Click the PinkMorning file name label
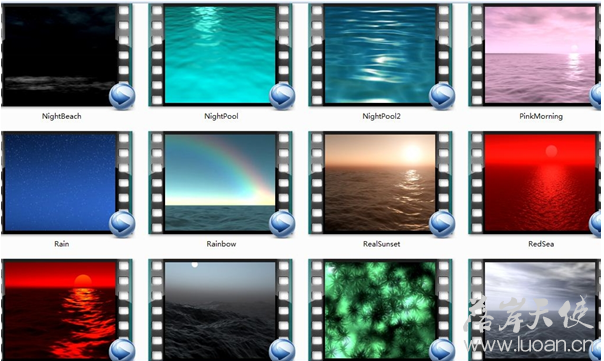Image resolution: width=604 pixels, height=361 pixels. [541, 116]
